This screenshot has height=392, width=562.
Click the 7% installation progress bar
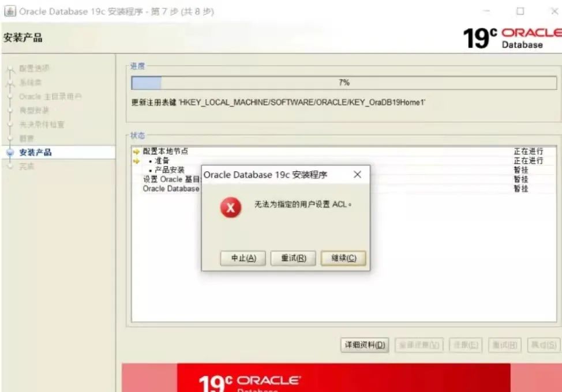point(344,83)
